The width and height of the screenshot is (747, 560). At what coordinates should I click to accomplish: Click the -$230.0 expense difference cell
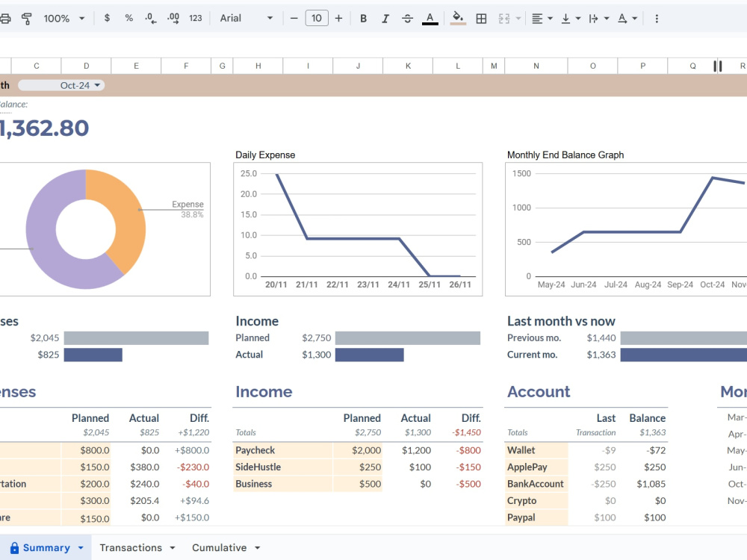point(193,467)
